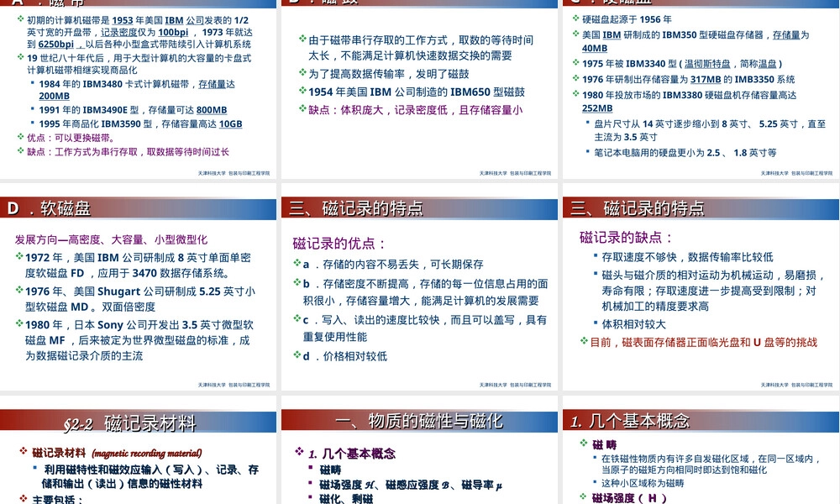This screenshot has width=840, height=504.
Task: Click '缺点：工作方式为串行存取' line on tape slide
Action: (x=128, y=151)
